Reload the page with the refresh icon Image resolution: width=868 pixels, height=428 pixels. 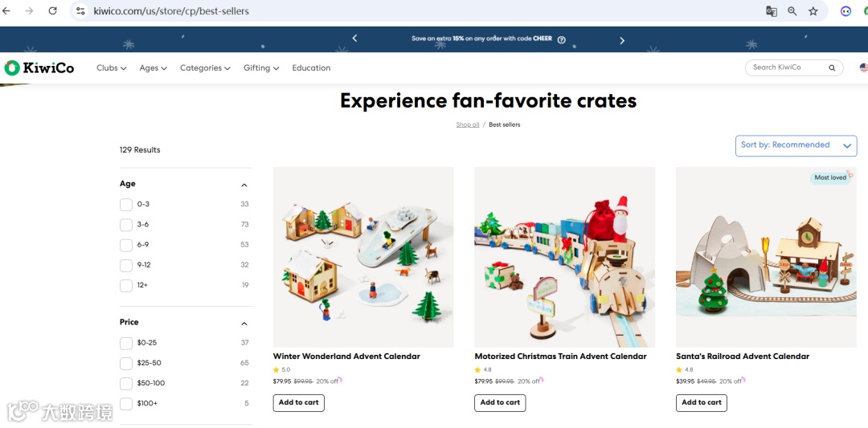[52, 10]
